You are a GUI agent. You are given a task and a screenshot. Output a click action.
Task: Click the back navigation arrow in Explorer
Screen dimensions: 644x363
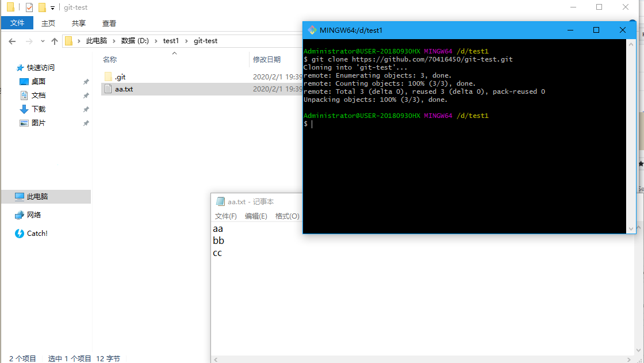coord(11,40)
